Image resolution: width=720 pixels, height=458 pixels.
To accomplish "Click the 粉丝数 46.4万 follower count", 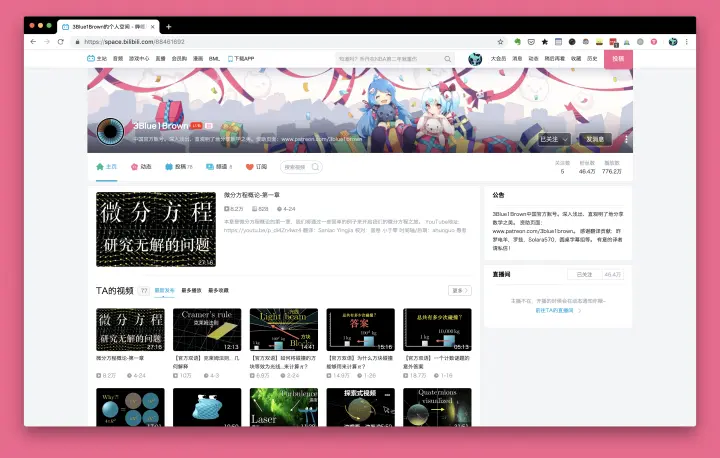I will click(x=587, y=168).
